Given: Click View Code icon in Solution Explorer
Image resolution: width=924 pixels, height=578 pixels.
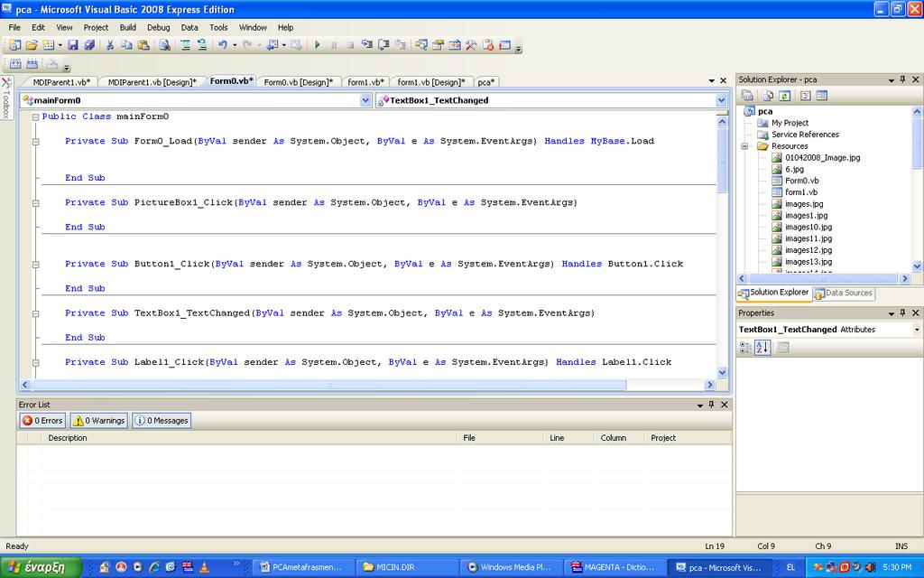Looking at the screenshot, I should (806, 96).
